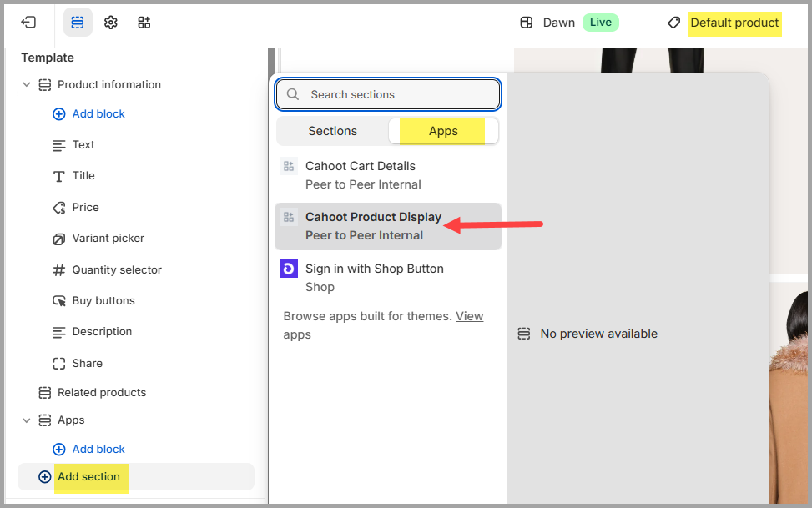This screenshot has height=508, width=812.
Task: Click the Template heading text
Action: click(x=48, y=58)
